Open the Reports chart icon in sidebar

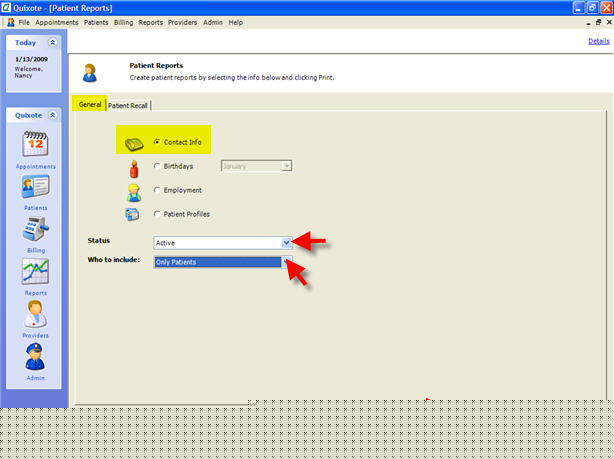(35, 271)
